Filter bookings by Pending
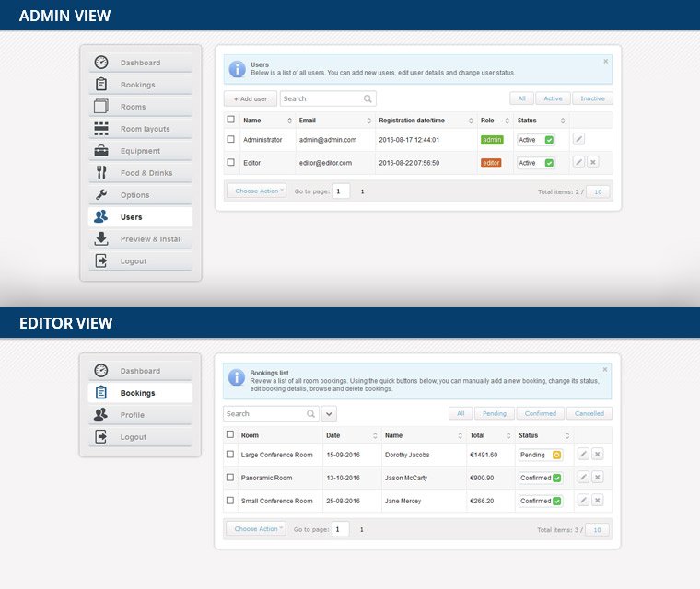The image size is (700, 589). pos(495,413)
